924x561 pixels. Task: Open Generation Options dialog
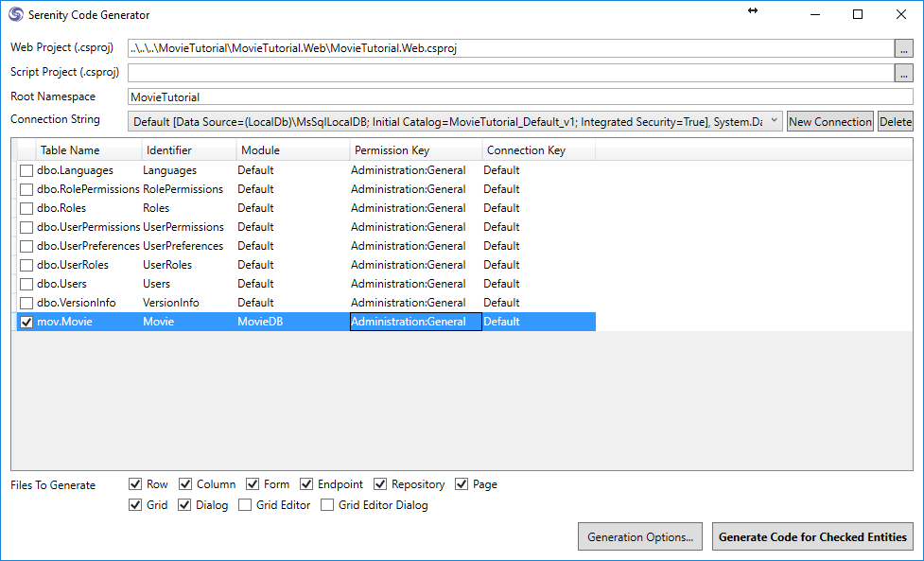pos(639,536)
